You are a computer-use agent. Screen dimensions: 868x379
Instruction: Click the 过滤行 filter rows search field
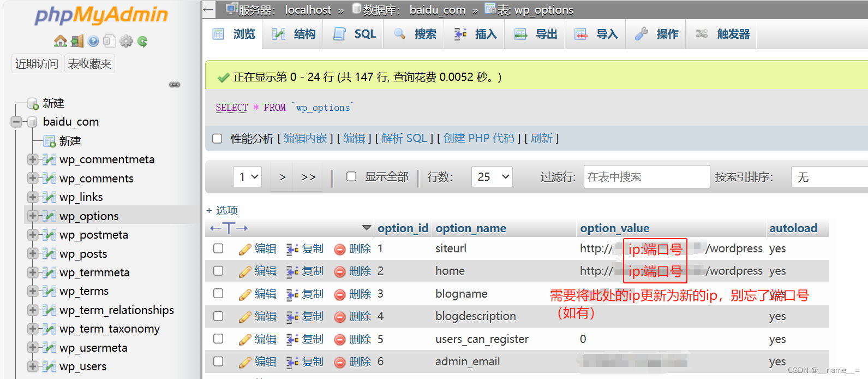(x=646, y=176)
